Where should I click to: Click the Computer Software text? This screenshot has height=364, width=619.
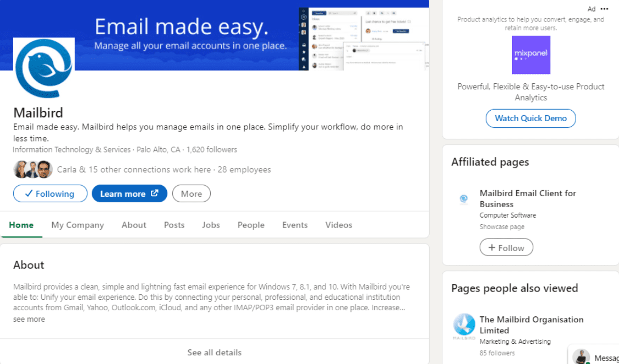(508, 215)
